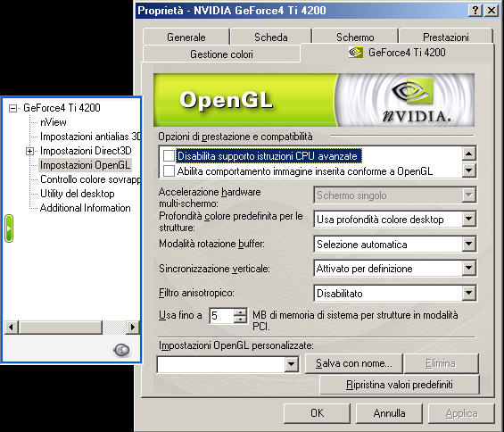Select Utility del desktop tree item
504x432 pixels.
pos(78,194)
